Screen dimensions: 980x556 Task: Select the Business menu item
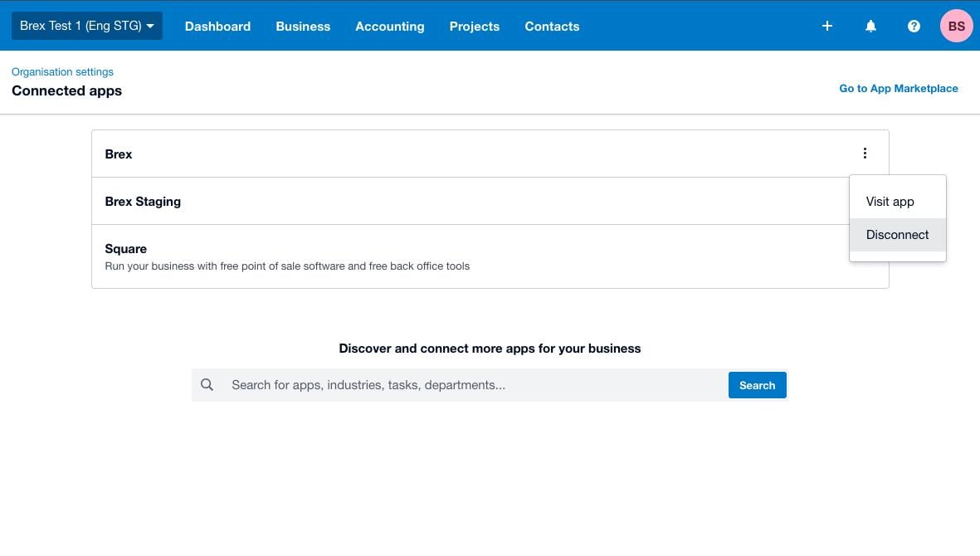pyautogui.click(x=303, y=26)
